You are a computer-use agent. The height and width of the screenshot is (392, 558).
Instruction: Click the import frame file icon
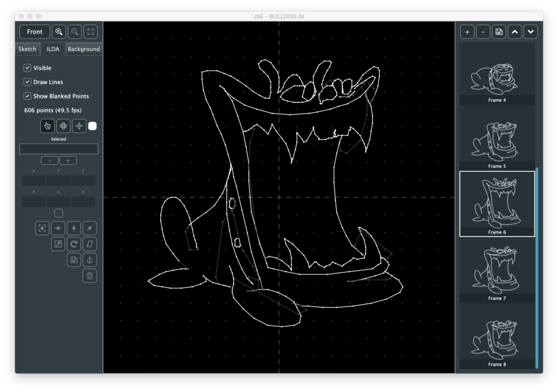click(499, 32)
